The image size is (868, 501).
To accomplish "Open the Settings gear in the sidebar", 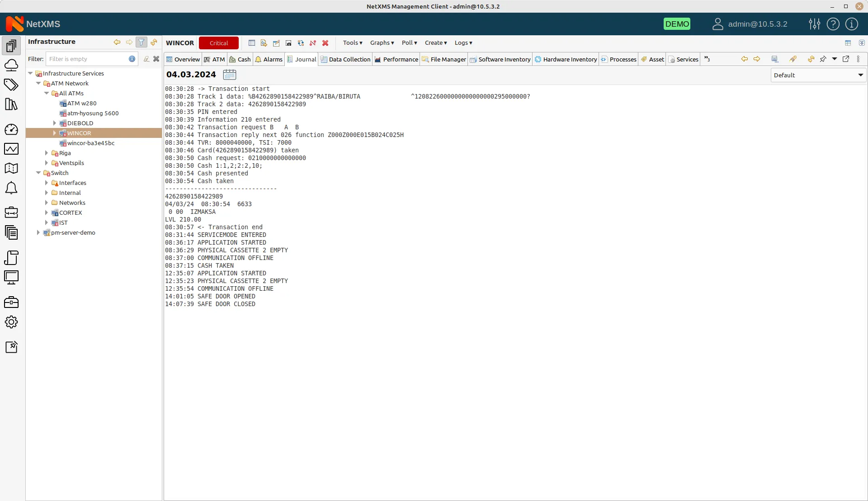I will click(11, 322).
